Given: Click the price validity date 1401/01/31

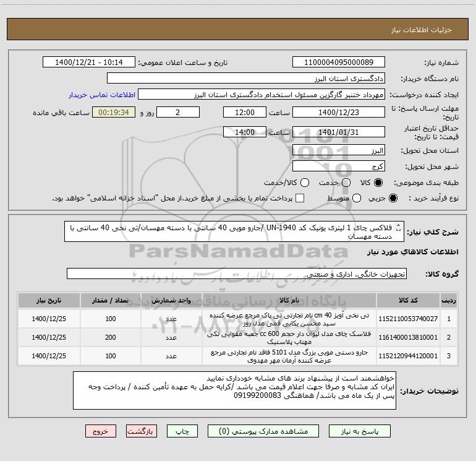Looking at the screenshot, I should click(339, 132).
